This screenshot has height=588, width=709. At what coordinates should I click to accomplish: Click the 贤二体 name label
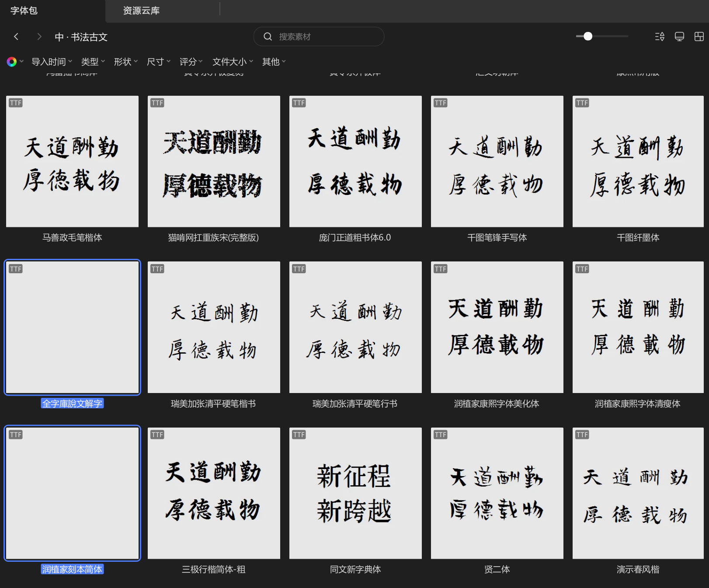[497, 569]
